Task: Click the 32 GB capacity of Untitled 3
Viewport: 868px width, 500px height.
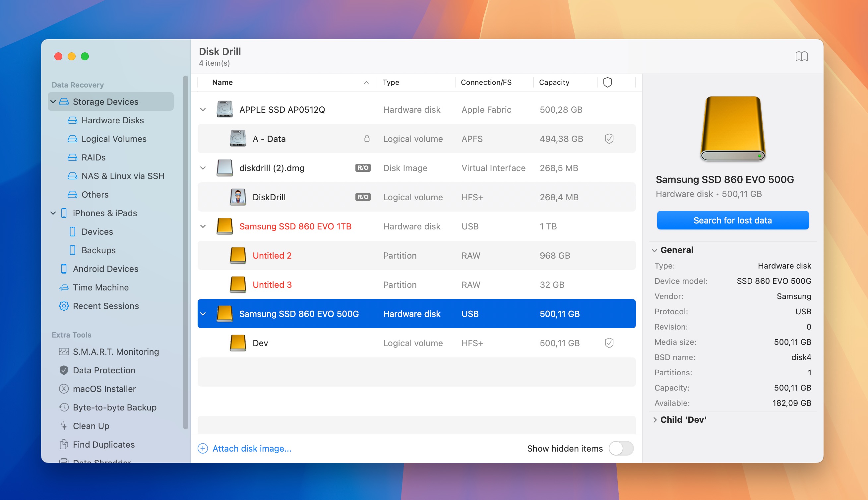Action: click(x=552, y=285)
